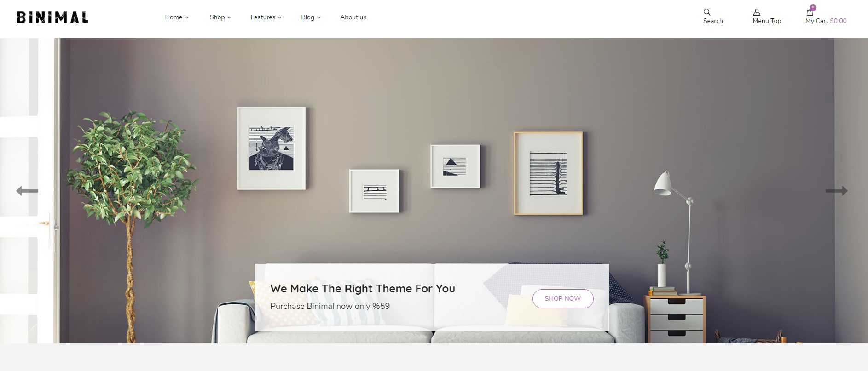
Task: Advance to the next slide with the right arrow
Action: (837, 191)
